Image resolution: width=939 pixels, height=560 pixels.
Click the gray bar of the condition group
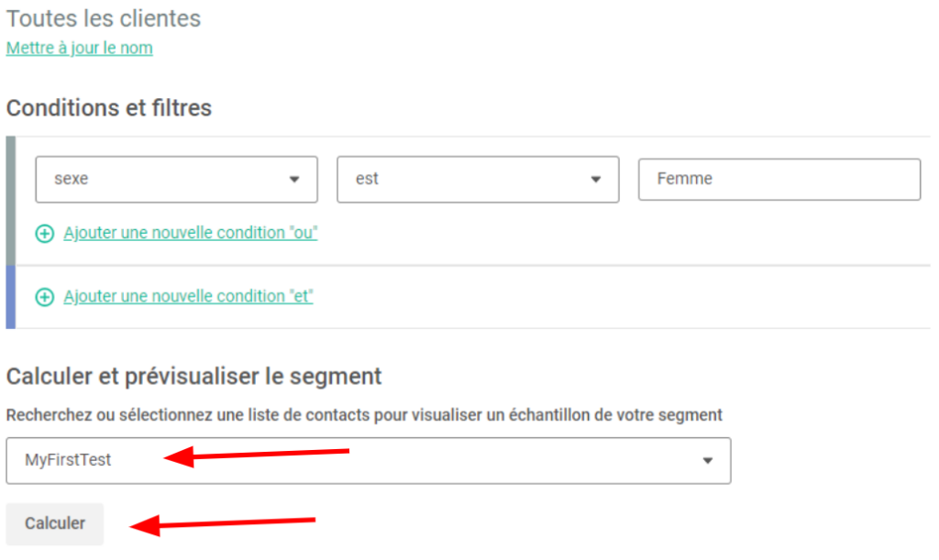[11, 201]
